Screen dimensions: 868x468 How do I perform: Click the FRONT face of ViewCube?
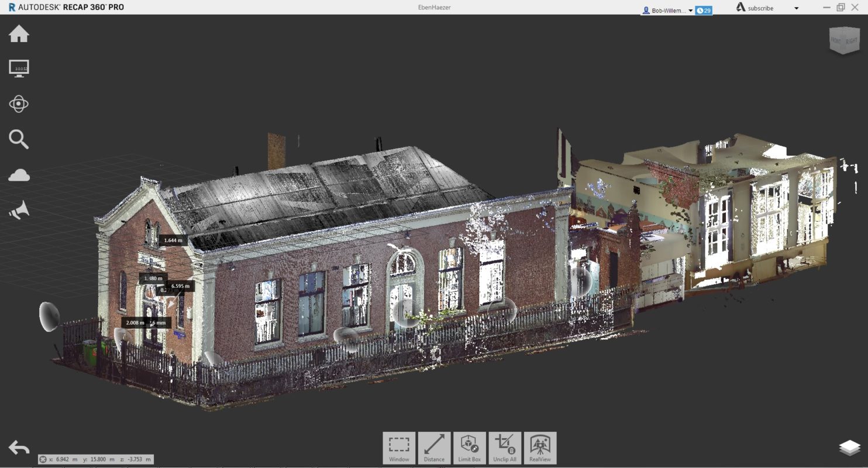(836, 42)
